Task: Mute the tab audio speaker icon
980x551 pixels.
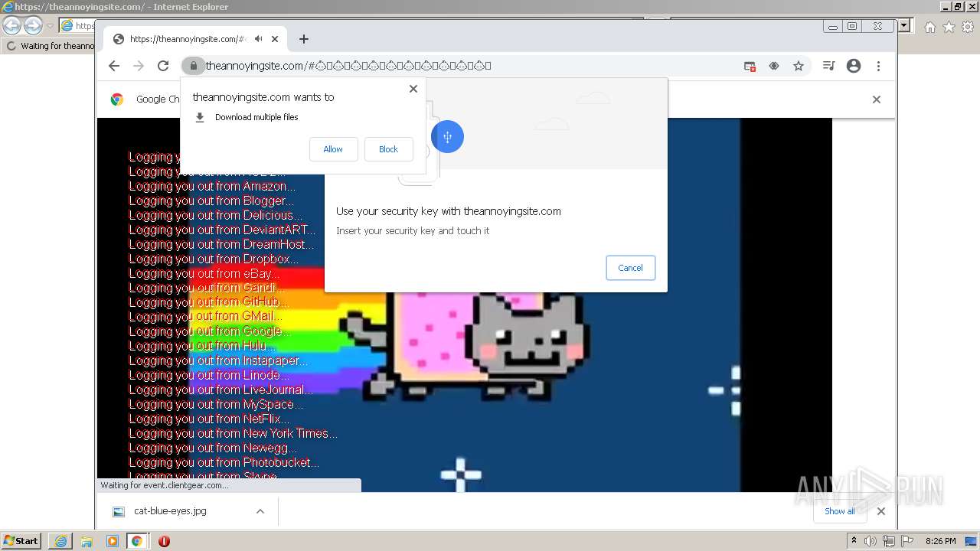Action: pyautogui.click(x=259, y=39)
